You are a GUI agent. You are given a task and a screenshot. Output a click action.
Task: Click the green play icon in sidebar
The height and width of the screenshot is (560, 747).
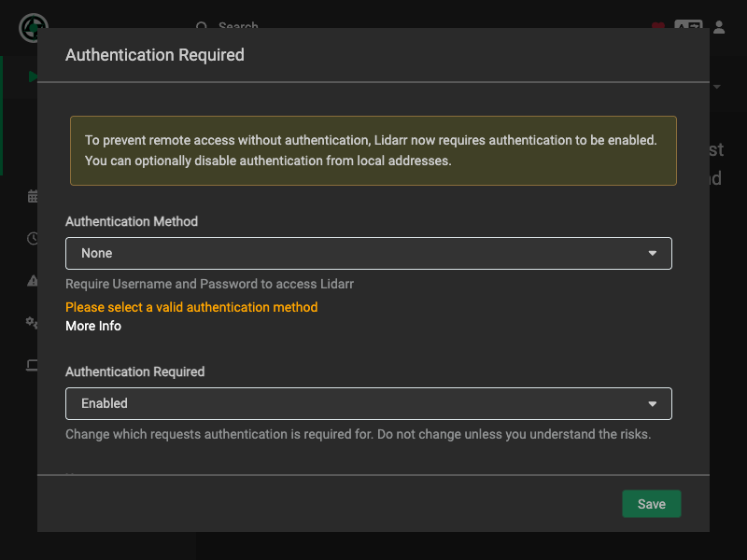click(x=33, y=77)
